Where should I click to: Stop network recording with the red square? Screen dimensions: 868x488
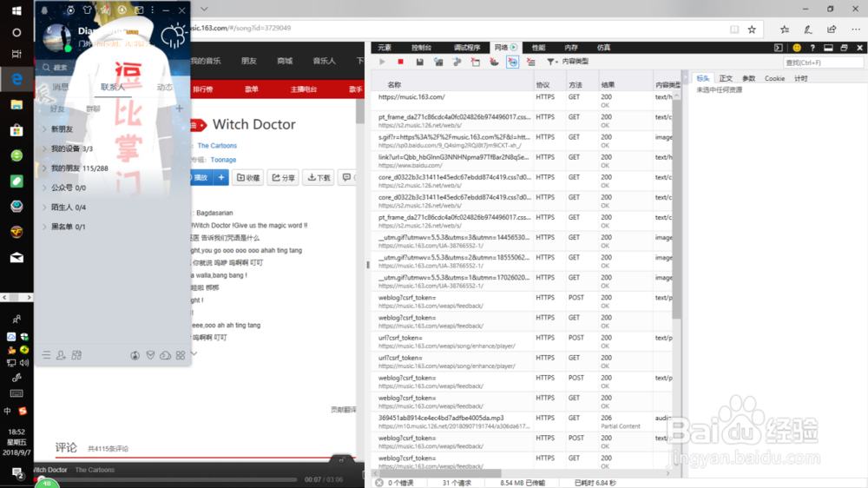pos(401,62)
